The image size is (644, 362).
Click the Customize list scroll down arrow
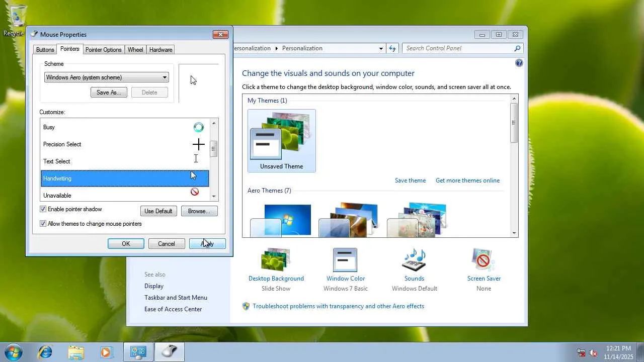click(x=214, y=196)
